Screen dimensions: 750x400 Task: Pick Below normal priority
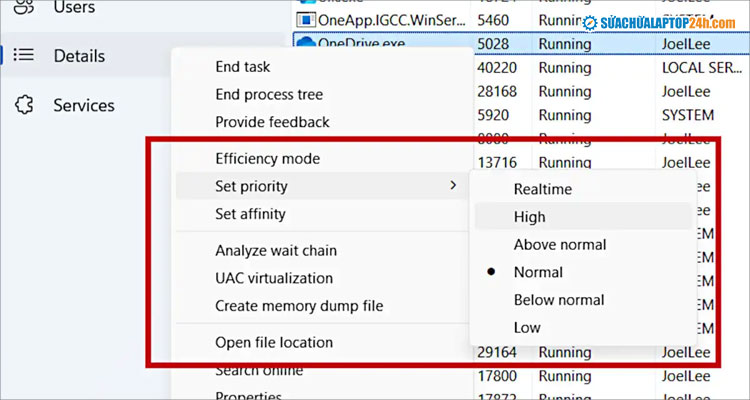click(x=559, y=300)
